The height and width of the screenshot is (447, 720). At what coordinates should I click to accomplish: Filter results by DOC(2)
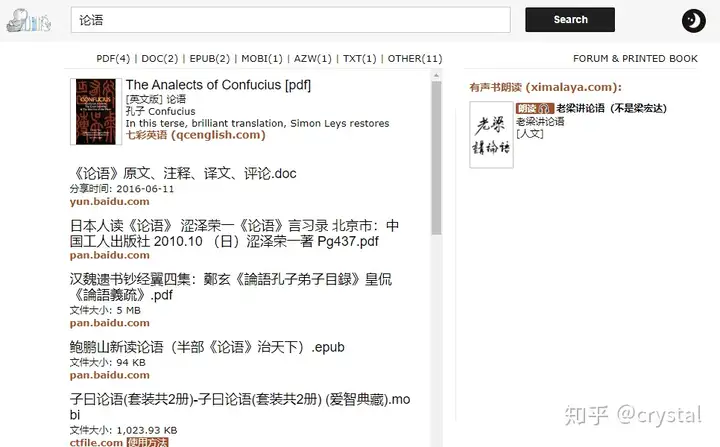(x=159, y=59)
